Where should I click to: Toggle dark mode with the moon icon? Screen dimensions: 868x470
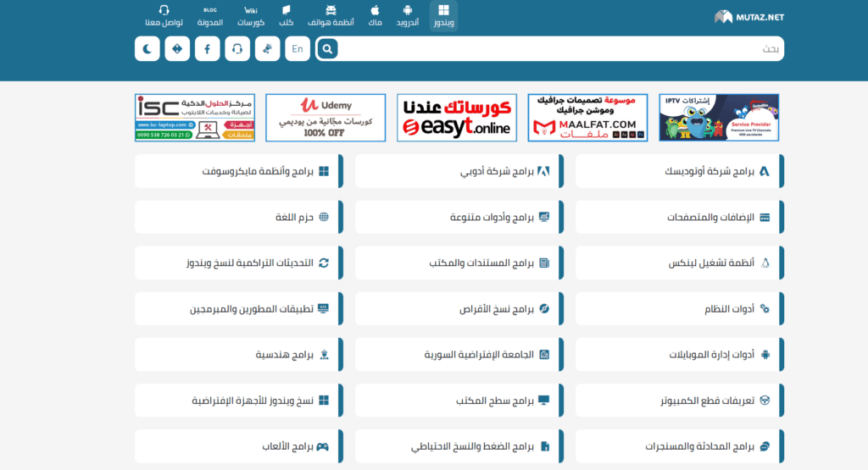(147, 49)
